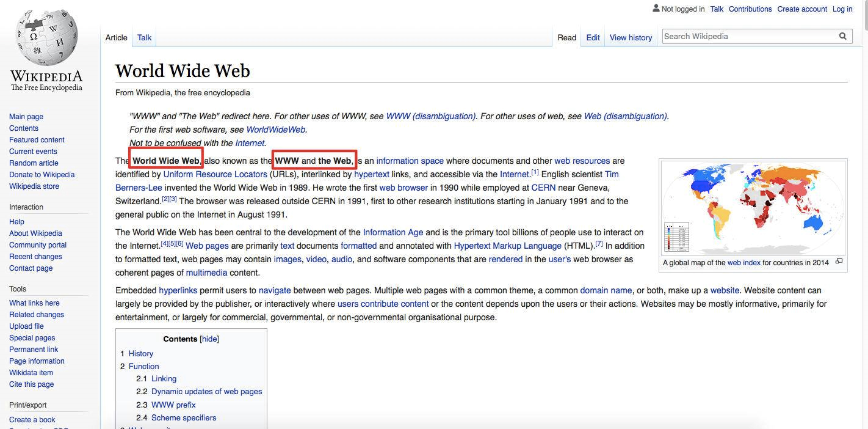
Task: Open the Wikidata item link
Action: point(31,373)
